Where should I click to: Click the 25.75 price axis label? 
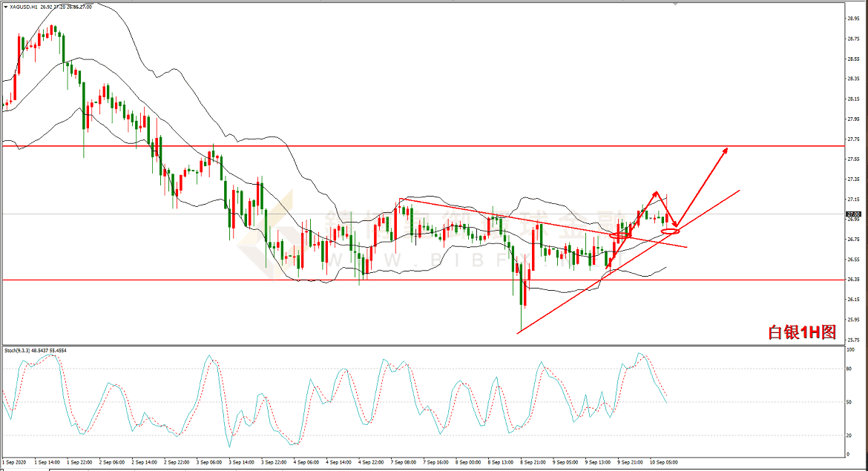click(x=852, y=339)
